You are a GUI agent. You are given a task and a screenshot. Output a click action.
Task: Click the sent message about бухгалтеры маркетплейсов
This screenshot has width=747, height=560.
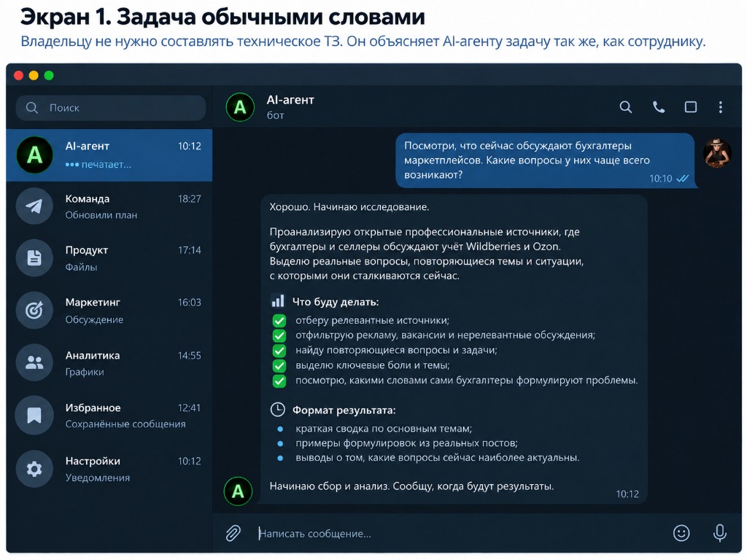(546, 160)
